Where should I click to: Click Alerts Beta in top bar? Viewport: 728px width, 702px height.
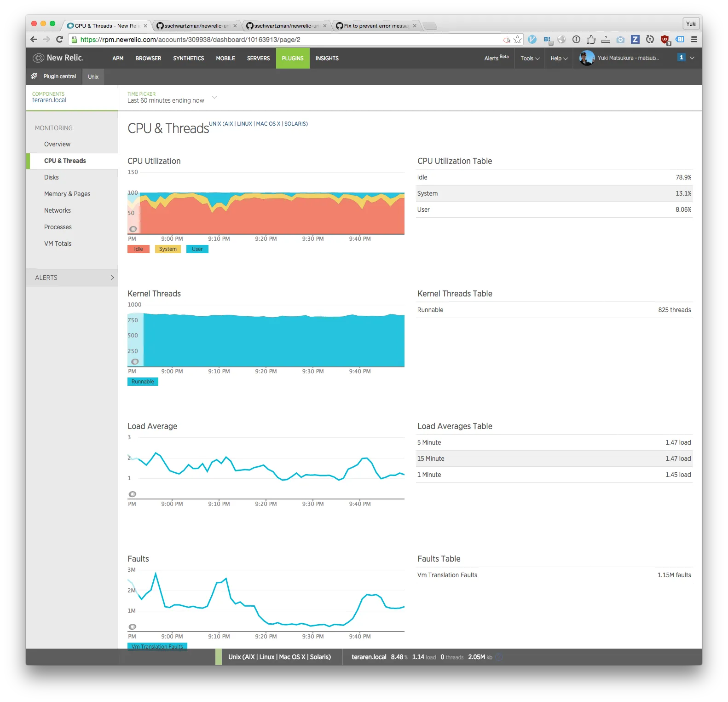[x=497, y=58]
